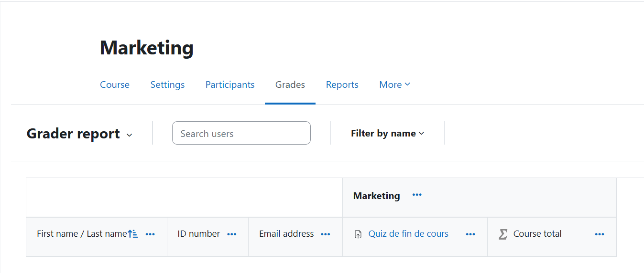Open the Quiz de fin de cours ellipsis menu

470,234
